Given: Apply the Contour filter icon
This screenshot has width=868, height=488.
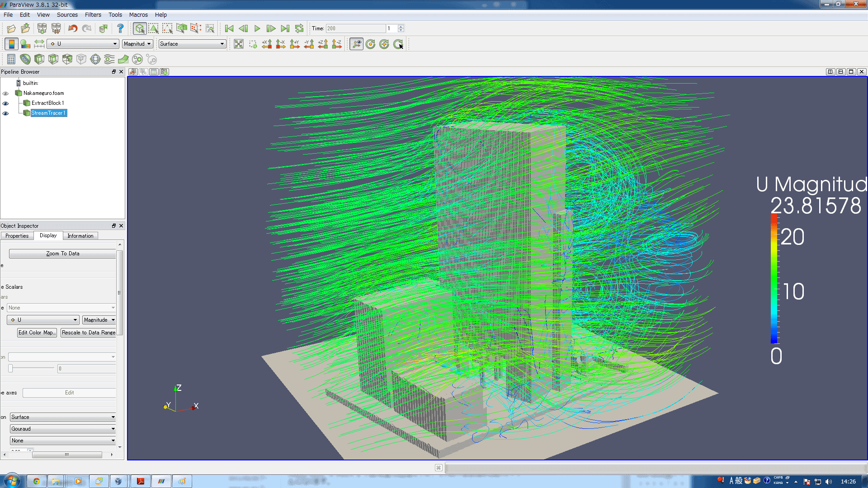Looking at the screenshot, I should click(25, 59).
